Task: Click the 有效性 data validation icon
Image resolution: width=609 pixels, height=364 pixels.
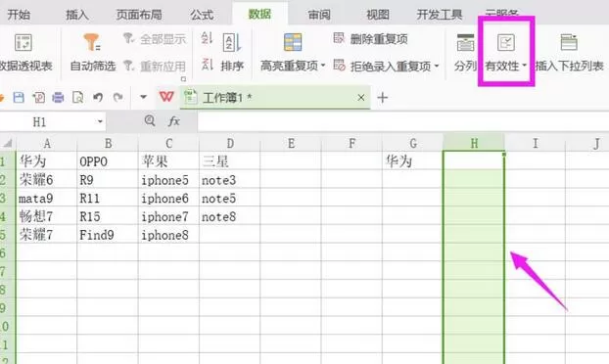Action: click(x=505, y=43)
